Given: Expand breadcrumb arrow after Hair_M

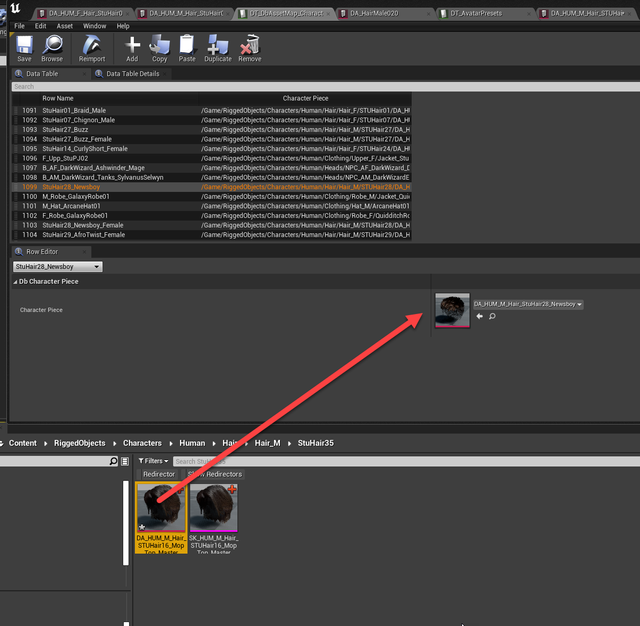Looking at the screenshot, I should pyautogui.click(x=289, y=443).
